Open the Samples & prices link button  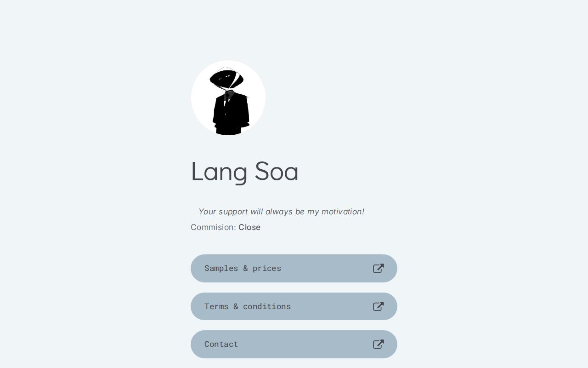(x=294, y=269)
